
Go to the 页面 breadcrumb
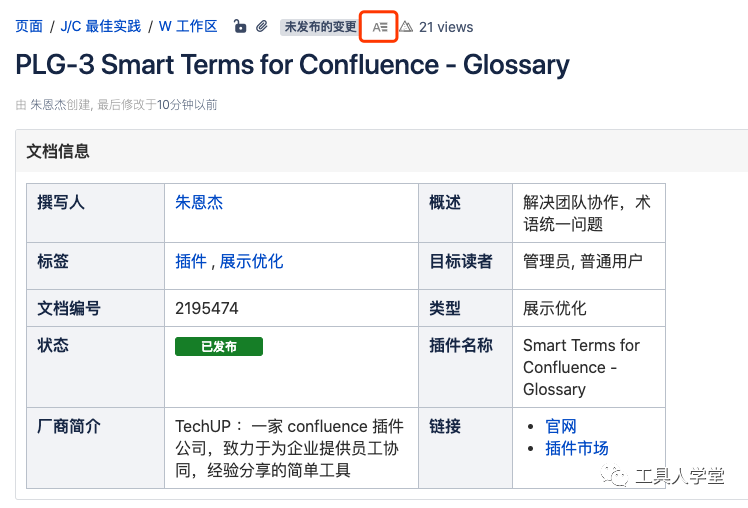(x=29, y=26)
